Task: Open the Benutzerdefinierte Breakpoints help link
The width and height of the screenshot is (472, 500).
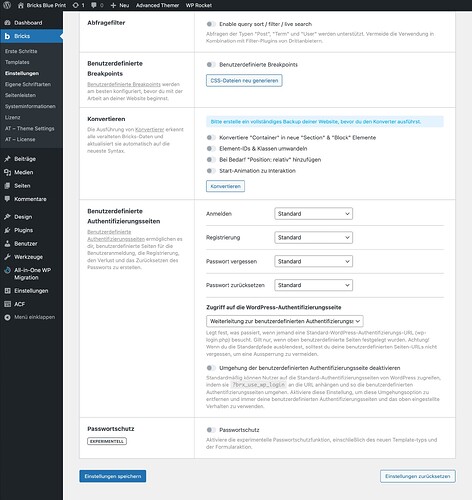Action: pos(124,84)
